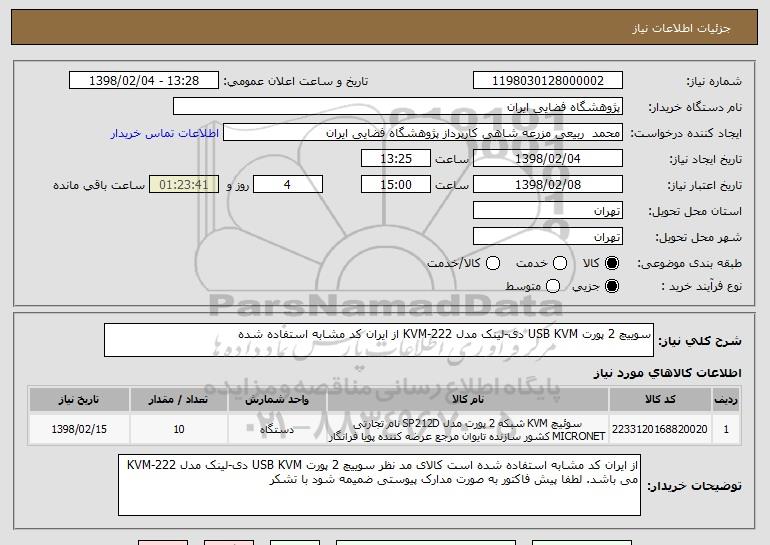
Task: Click the KVM switch product name cell
Action: [468, 429]
